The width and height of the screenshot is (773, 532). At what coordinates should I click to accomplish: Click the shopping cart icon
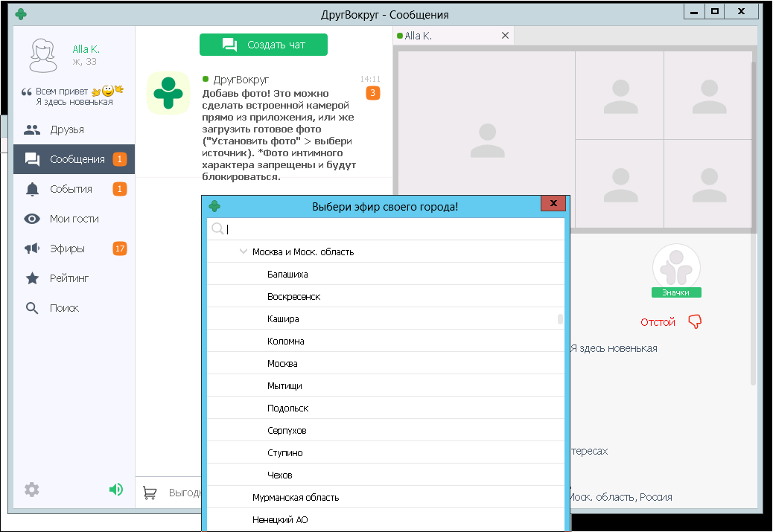click(150, 493)
